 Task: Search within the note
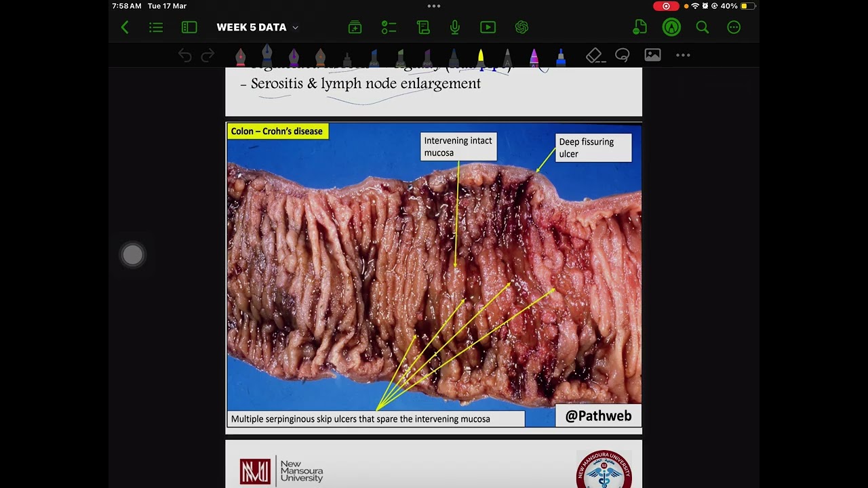703,27
